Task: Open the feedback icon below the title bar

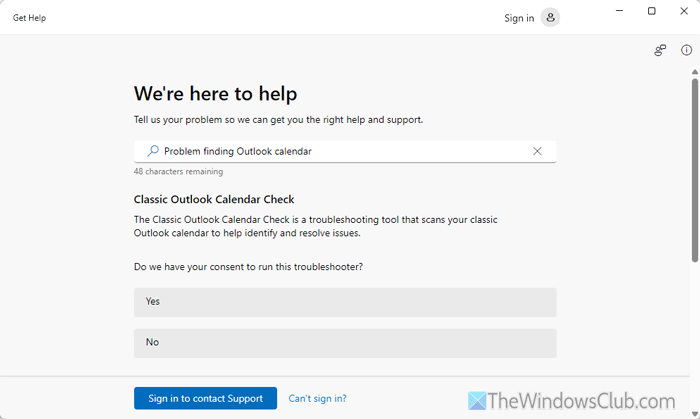Action: pos(660,50)
